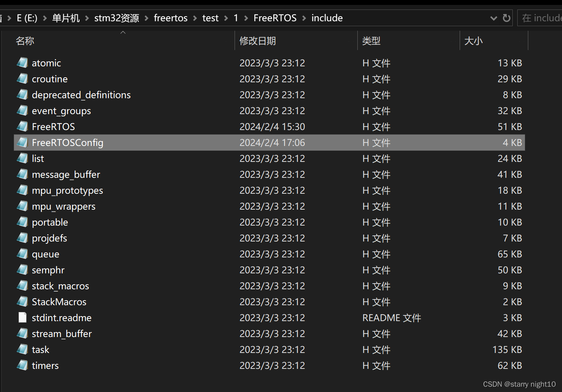Image resolution: width=562 pixels, height=392 pixels.
Task: Open the stream_buffer file icon
Action: pos(22,333)
